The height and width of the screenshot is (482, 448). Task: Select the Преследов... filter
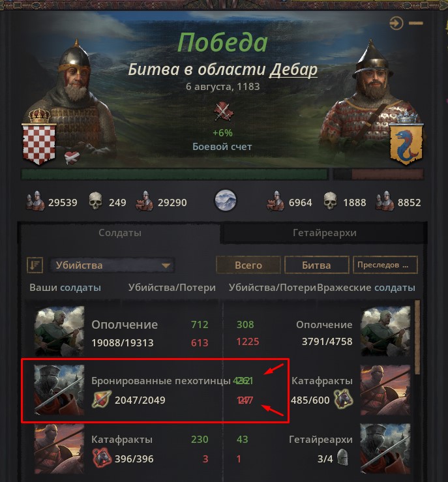pyautogui.click(x=385, y=265)
